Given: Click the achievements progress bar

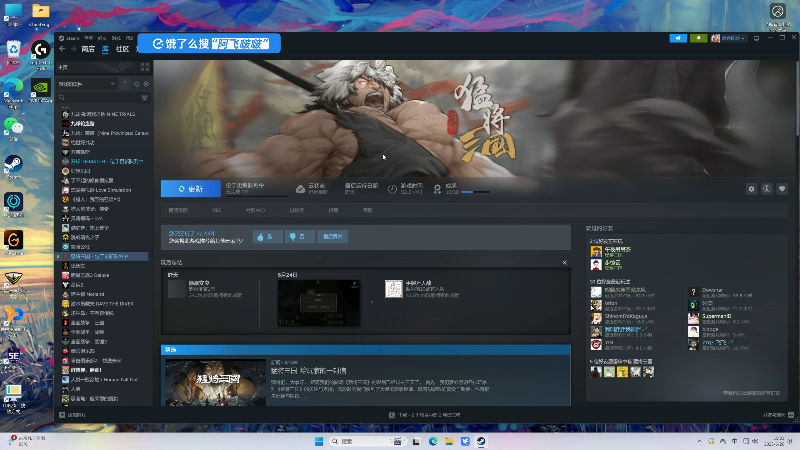Looking at the screenshot, I should pos(475,192).
